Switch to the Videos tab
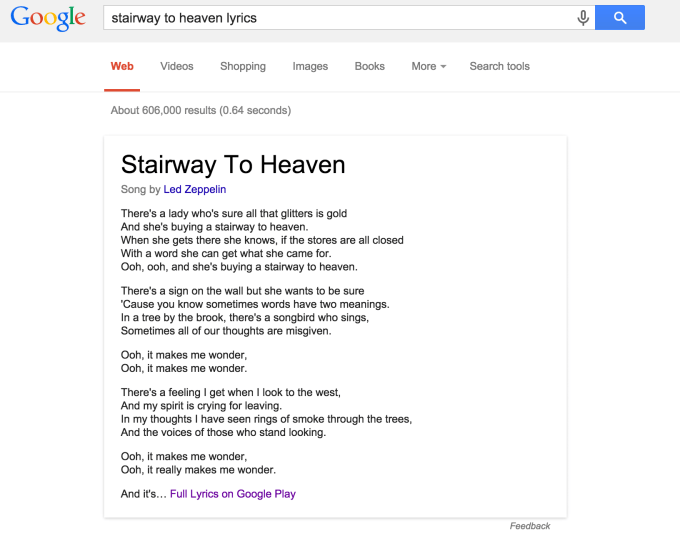680x545 pixels. [177, 66]
